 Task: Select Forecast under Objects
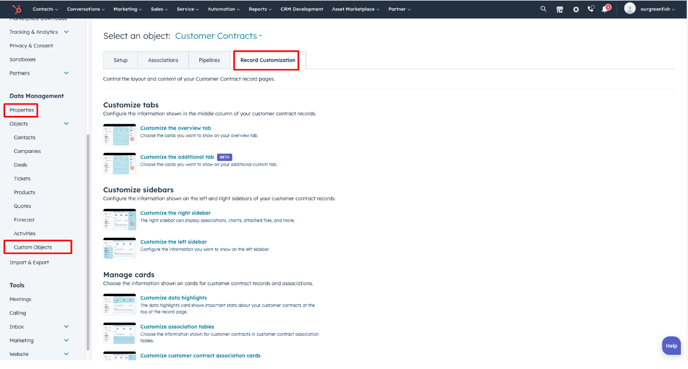pyautogui.click(x=24, y=219)
